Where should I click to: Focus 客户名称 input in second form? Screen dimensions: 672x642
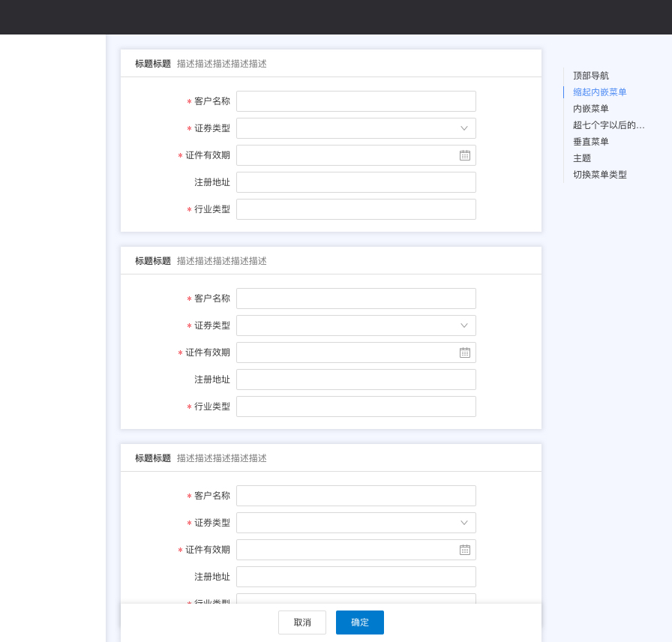click(x=356, y=298)
